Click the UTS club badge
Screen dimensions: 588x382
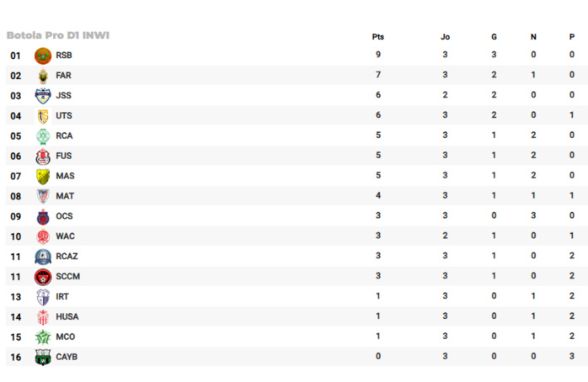point(43,116)
